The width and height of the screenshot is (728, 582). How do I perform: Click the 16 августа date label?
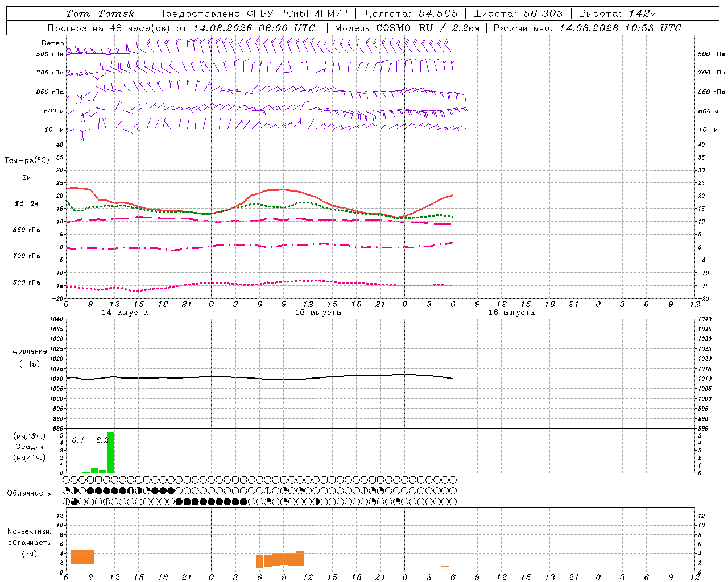[x=511, y=313]
